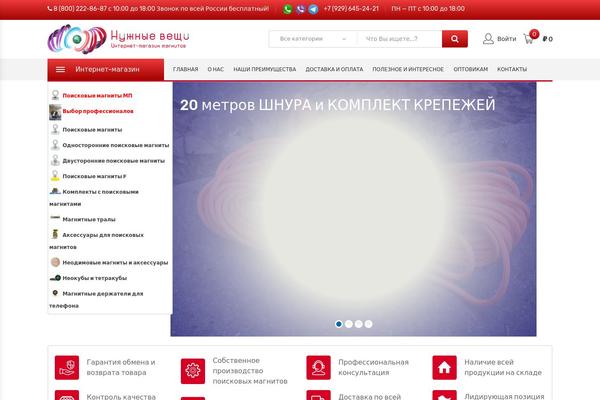Click icon beside Поисковые магниты МП
Viewport: 600px width, 400px height.
click(55, 95)
